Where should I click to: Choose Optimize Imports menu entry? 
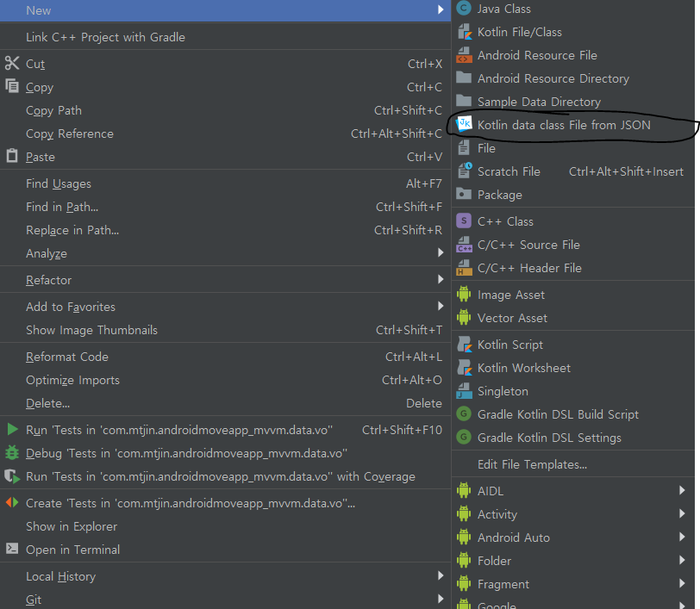click(x=225, y=380)
